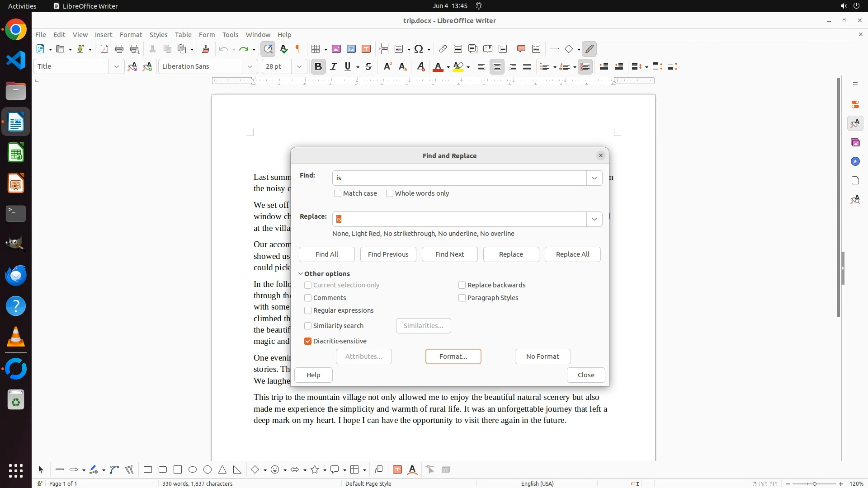Collapse the Other options section

click(x=301, y=274)
